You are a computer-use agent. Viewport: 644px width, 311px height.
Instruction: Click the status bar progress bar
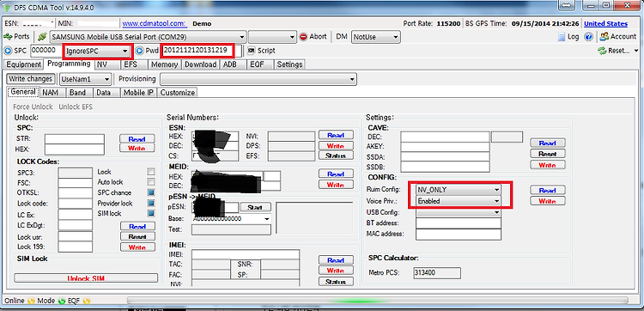377,301
